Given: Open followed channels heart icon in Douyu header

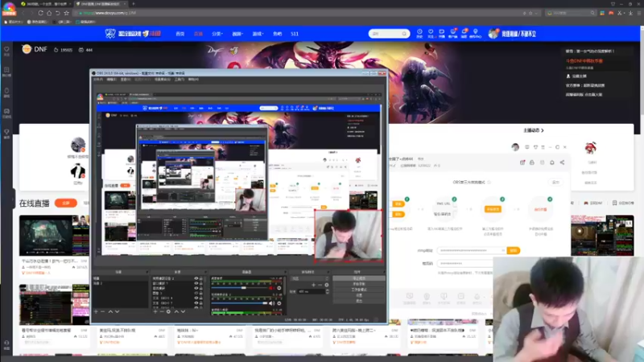Looking at the screenshot, I should click(x=431, y=33).
